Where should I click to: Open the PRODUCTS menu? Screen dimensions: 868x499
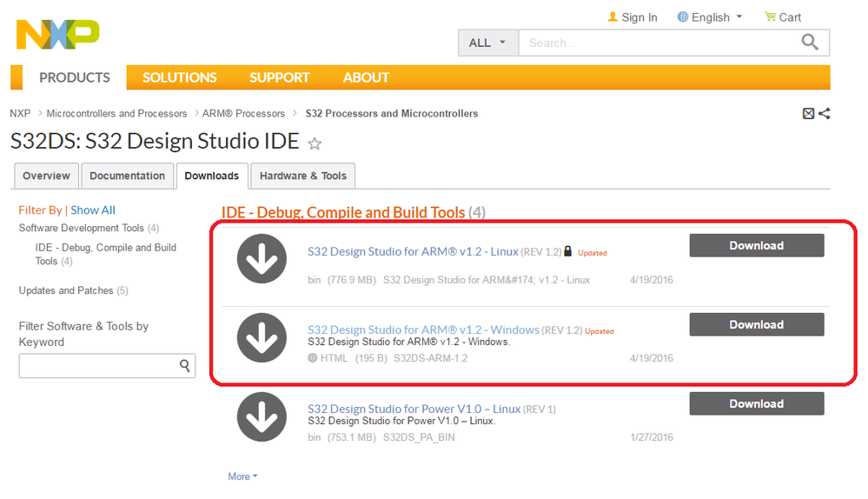[75, 77]
